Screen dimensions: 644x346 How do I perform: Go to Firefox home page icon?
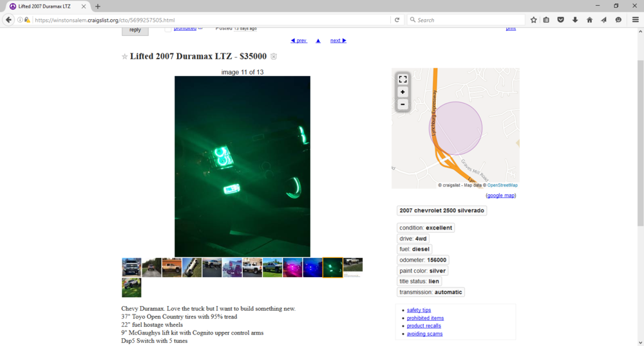tap(589, 20)
